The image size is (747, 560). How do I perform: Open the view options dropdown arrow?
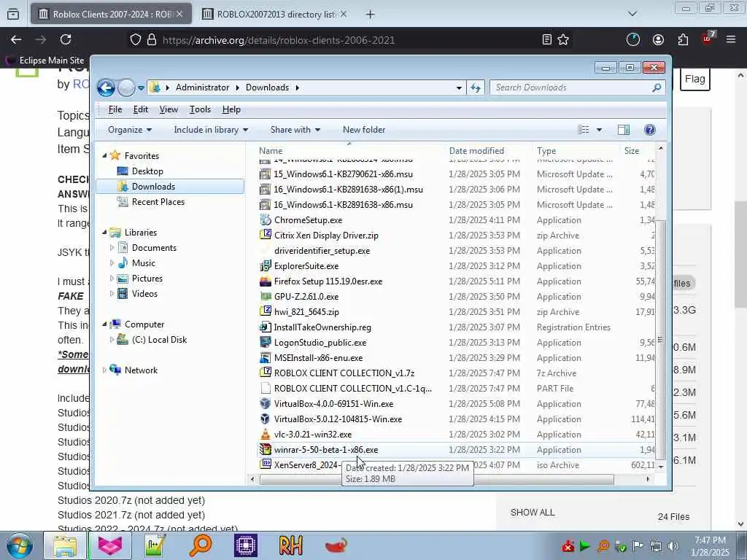(600, 130)
